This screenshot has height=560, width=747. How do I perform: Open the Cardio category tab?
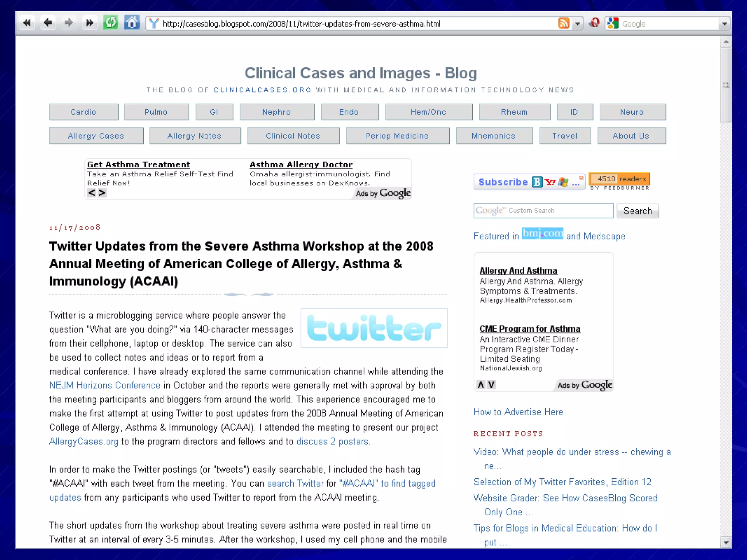84,112
